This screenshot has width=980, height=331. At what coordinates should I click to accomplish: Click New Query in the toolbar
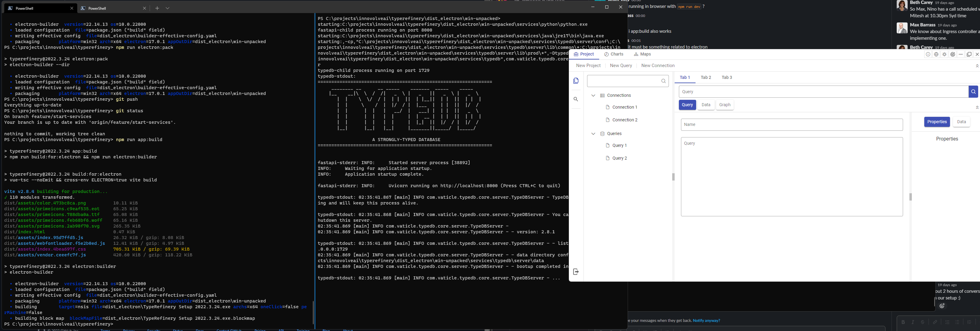[621, 66]
